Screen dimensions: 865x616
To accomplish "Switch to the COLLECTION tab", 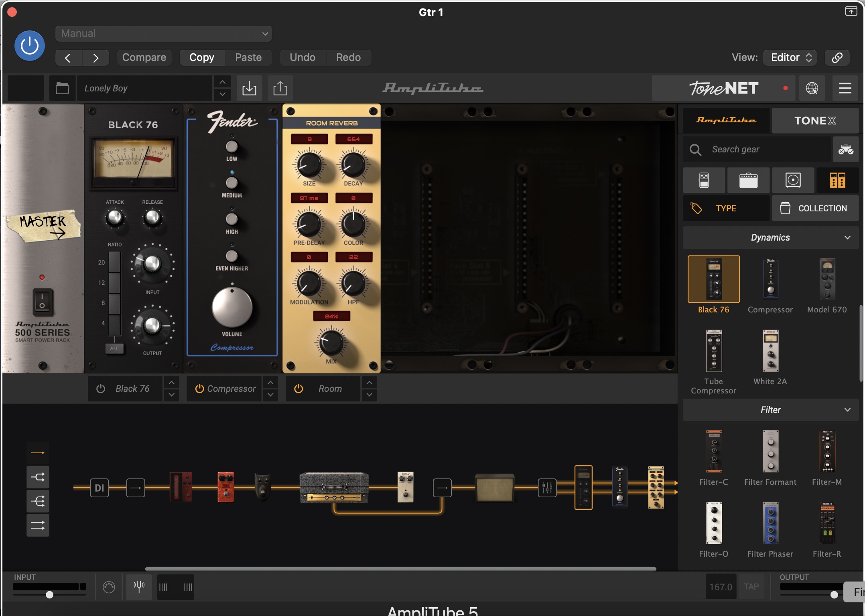I will coord(815,209).
